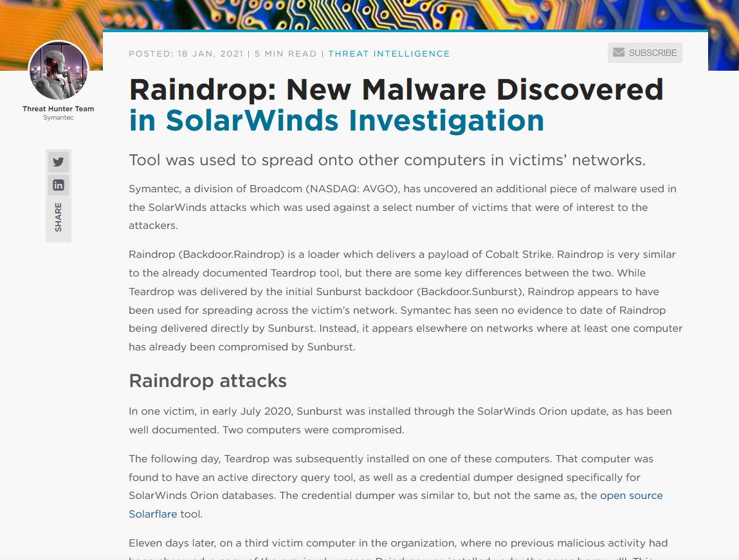Viewport: 739px width, 560px height.
Task: Click the paragraph starting 'In one victim, in early July'
Action: (x=400, y=420)
